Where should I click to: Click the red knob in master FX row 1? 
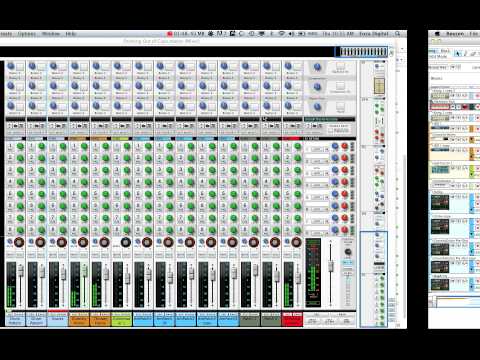tap(344, 146)
